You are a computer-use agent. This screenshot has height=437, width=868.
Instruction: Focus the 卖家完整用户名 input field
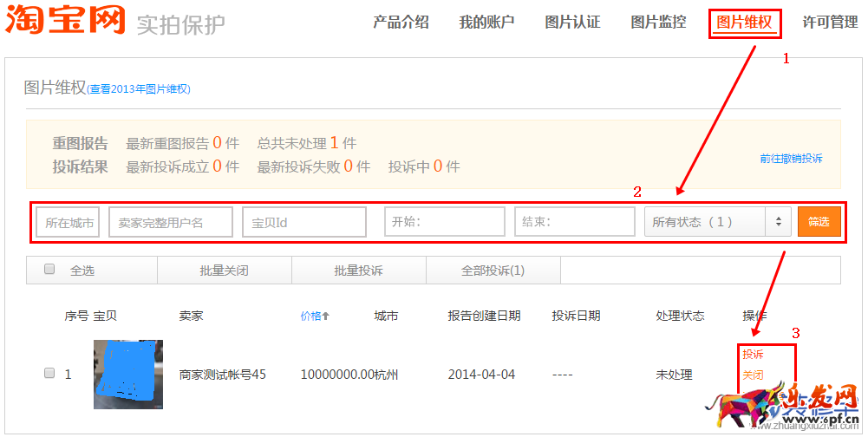pos(170,222)
